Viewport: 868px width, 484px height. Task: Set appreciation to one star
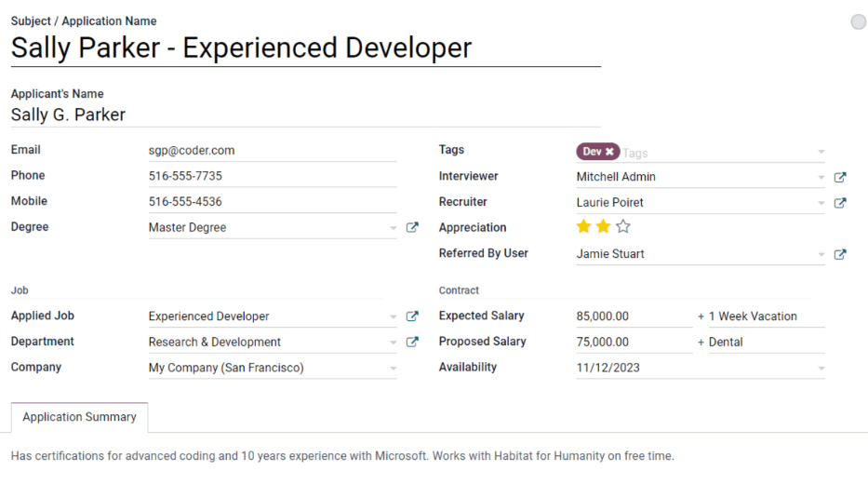click(x=583, y=227)
